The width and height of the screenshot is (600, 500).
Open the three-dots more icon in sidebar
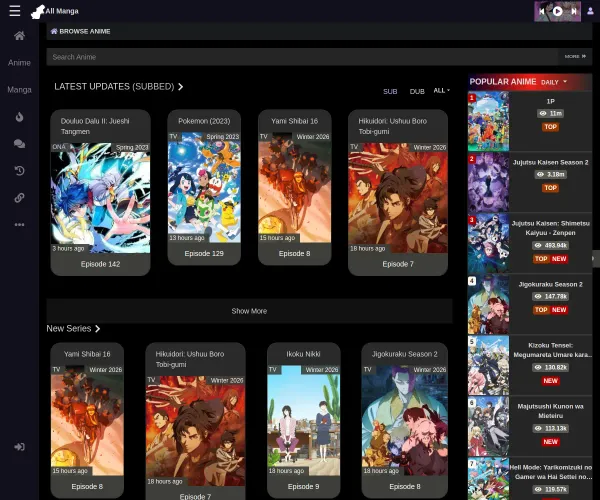[19, 225]
